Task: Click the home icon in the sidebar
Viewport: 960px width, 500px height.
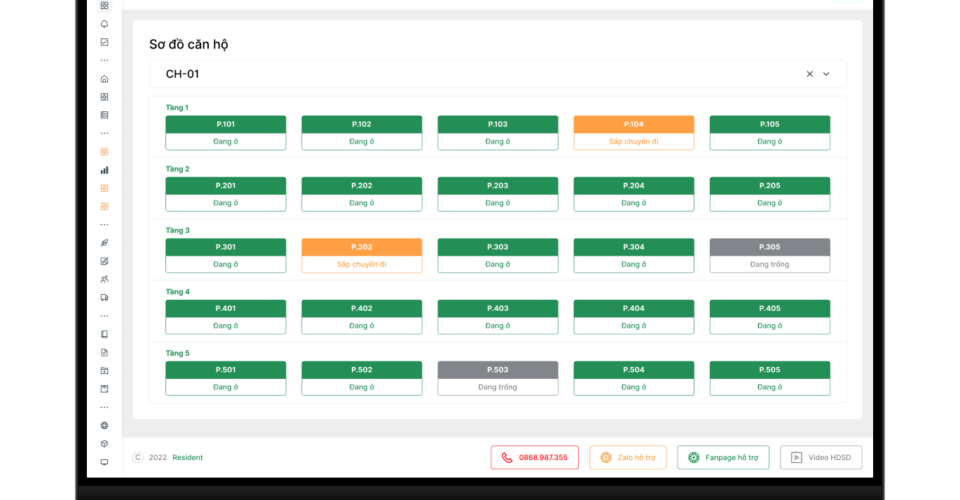Action: tap(104, 79)
